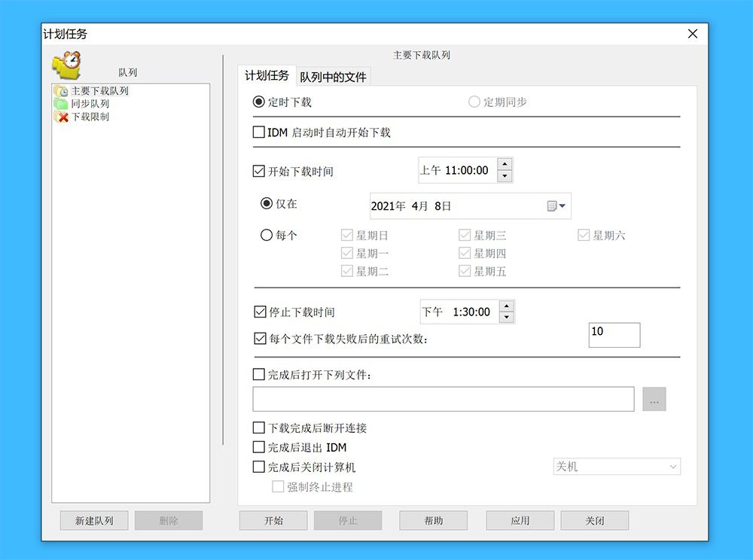
Task: Check the 完成后关闭计算机 option
Action: [x=259, y=467]
